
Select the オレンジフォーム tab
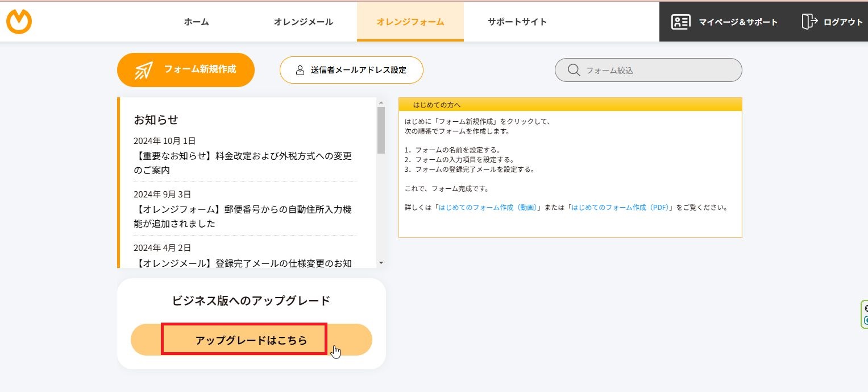point(410,22)
